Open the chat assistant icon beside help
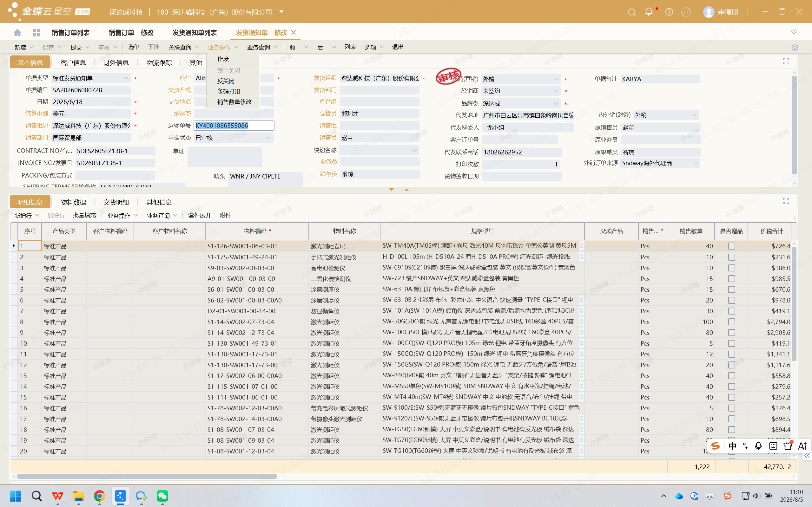Image resolution: width=812 pixels, height=507 pixels. (x=686, y=12)
